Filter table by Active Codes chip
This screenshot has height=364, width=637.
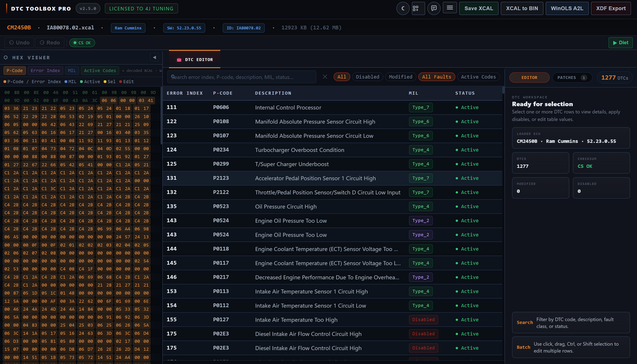(x=478, y=77)
